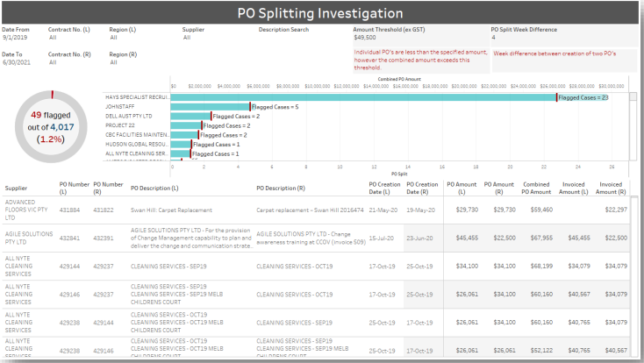Select the HUDSON GLOBAL RESOU.. bar

point(181,145)
